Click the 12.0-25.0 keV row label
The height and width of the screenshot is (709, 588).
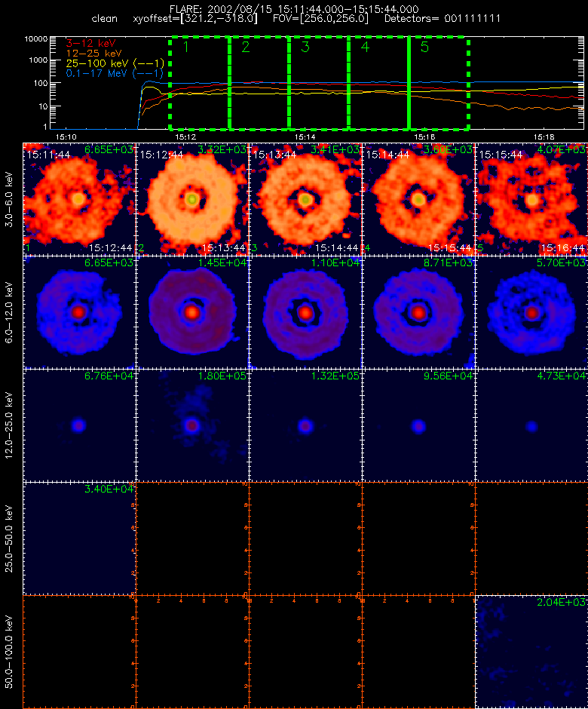point(9,426)
